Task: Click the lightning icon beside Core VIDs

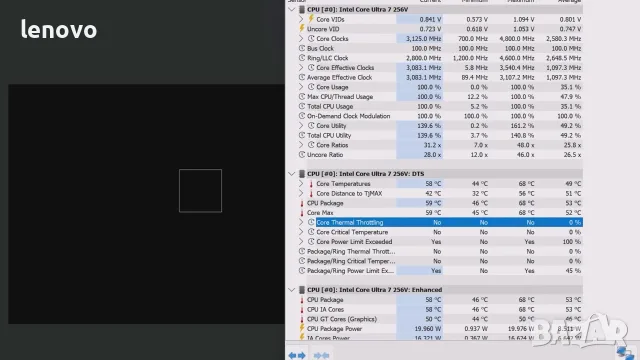Action: tap(311, 19)
